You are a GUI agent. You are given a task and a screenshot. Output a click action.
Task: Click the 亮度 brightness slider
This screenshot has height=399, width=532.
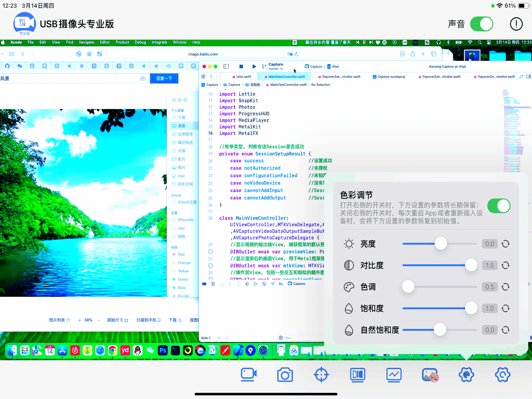point(439,244)
